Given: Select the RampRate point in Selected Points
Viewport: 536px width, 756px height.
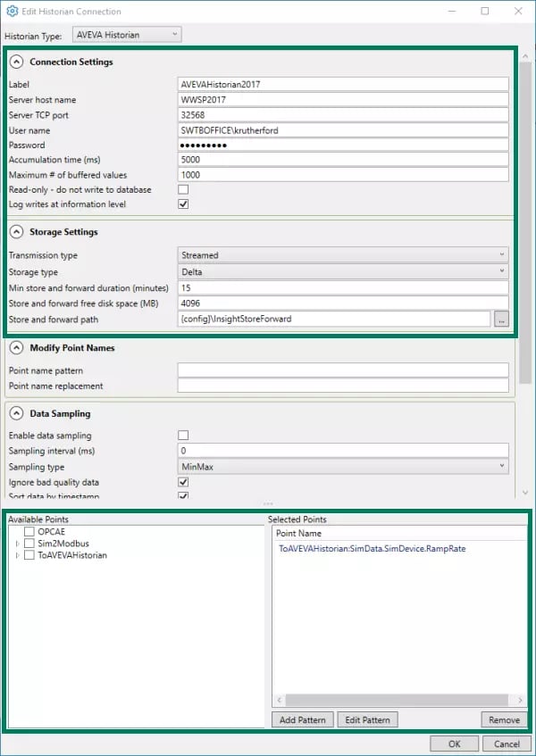Looking at the screenshot, I should [372, 549].
